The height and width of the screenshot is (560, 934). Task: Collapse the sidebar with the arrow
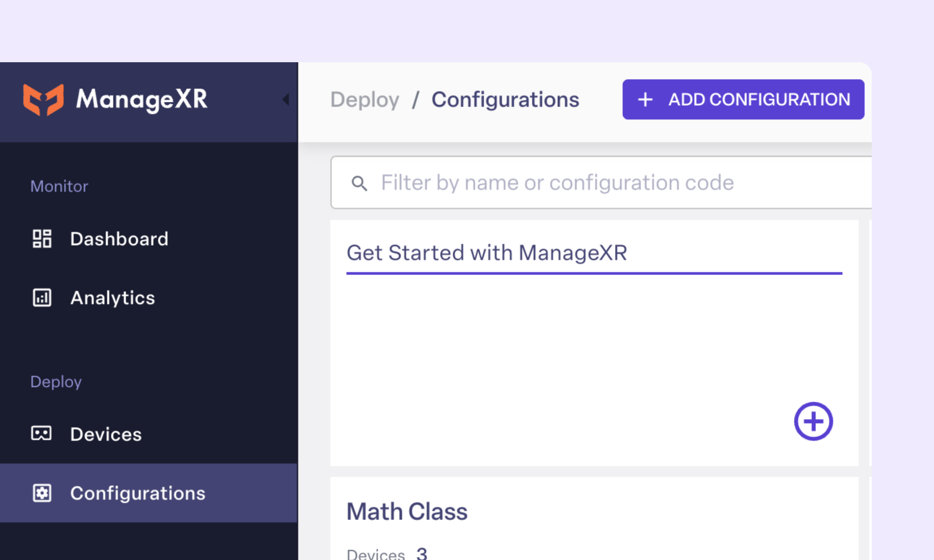click(x=286, y=100)
